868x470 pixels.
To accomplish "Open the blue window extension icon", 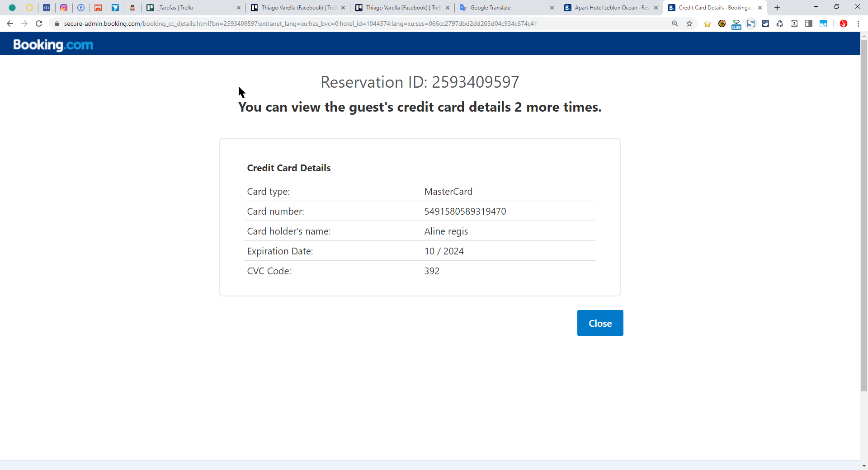I will [x=823, y=23].
